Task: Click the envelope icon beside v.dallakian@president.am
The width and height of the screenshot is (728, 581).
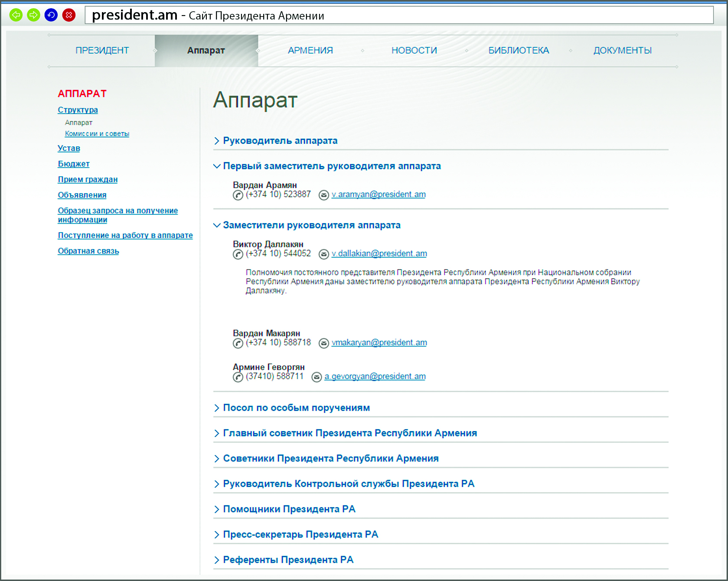Action: coord(324,254)
